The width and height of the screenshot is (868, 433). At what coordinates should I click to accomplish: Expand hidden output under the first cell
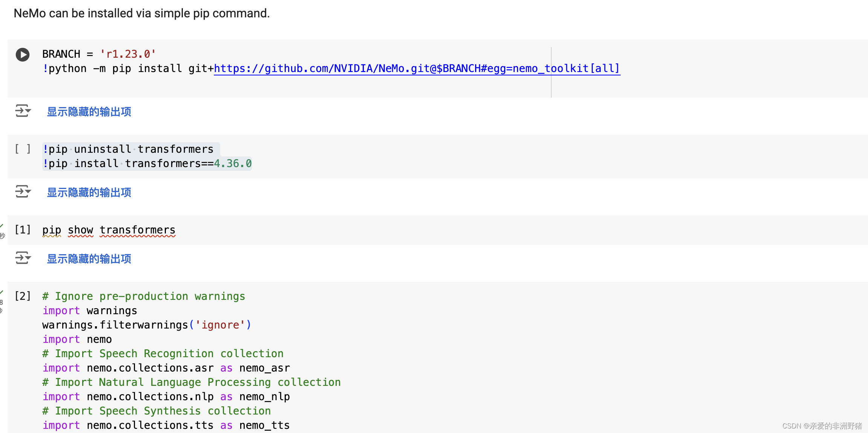pos(89,112)
